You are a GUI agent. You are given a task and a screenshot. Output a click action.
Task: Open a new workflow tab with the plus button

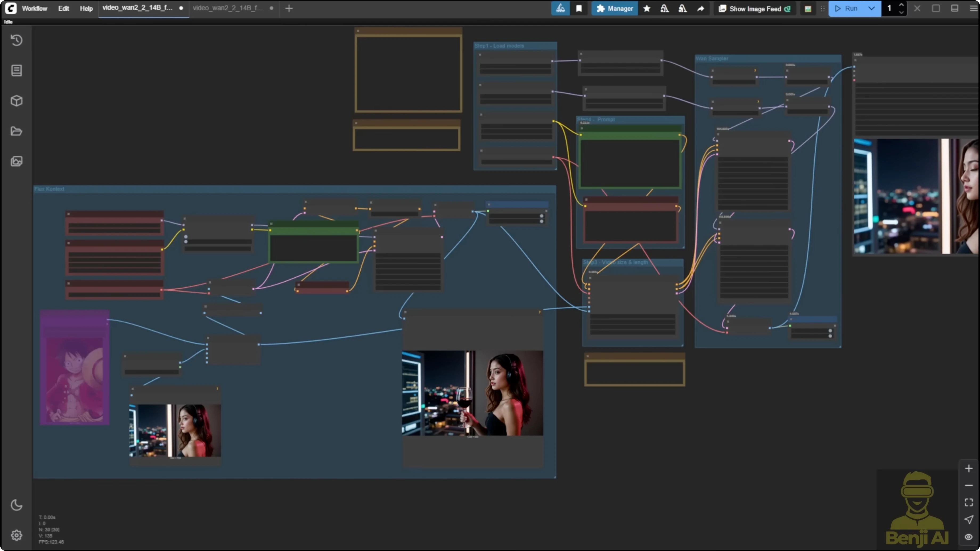(289, 8)
